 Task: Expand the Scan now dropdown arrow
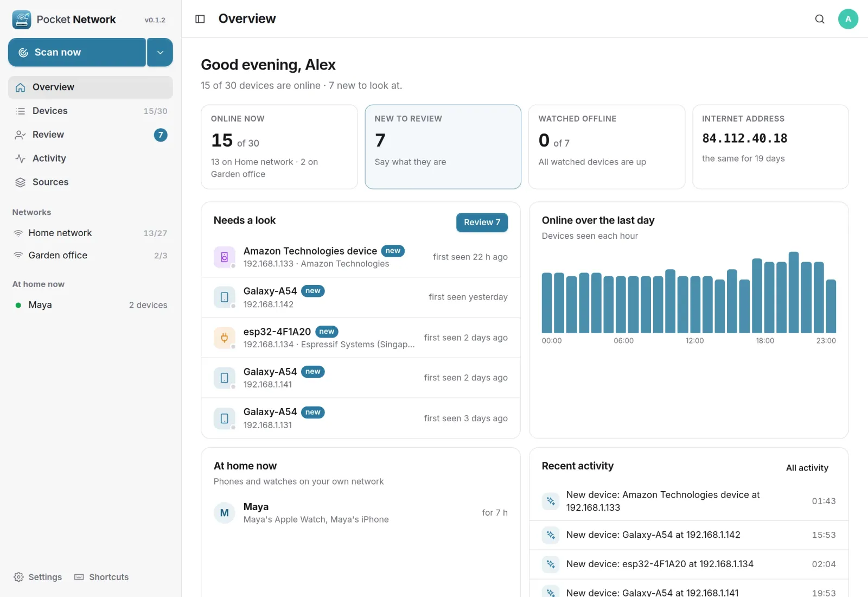coord(160,52)
